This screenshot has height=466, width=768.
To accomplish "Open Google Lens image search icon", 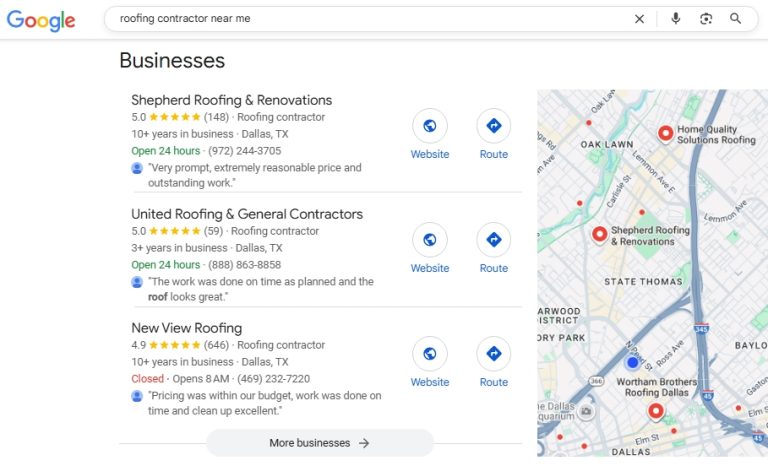I will tap(706, 19).
